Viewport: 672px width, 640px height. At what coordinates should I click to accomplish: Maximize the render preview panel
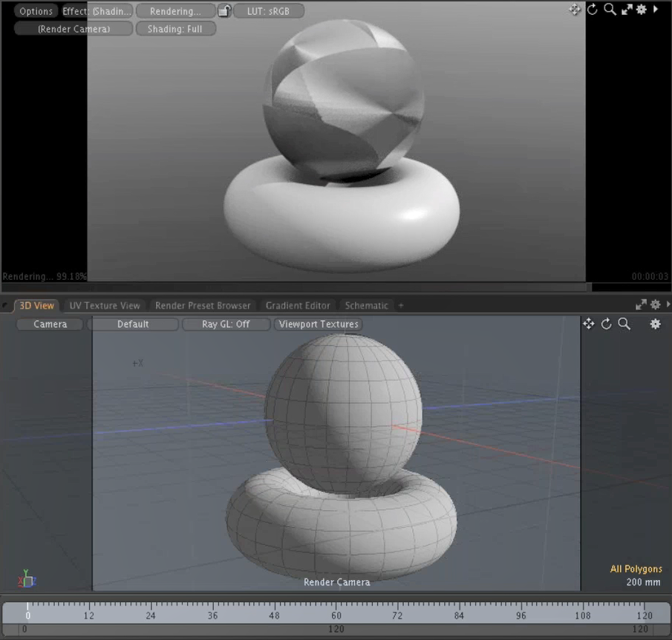627,10
